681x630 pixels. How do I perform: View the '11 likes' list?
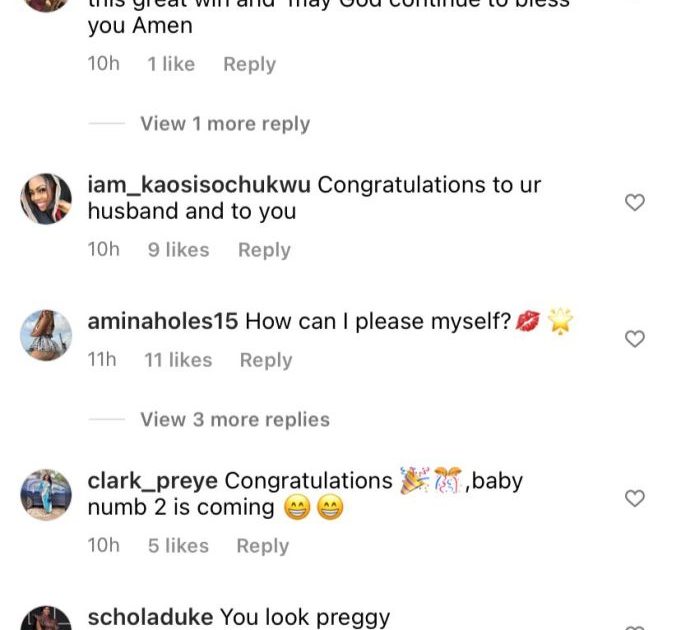[178, 360]
